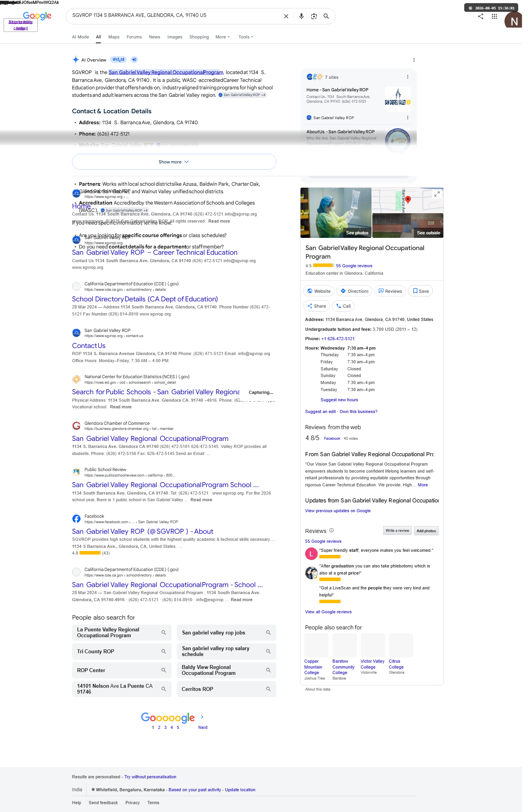Start voice search with the microphone icon
The height and width of the screenshot is (812, 528).
click(x=301, y=16)
